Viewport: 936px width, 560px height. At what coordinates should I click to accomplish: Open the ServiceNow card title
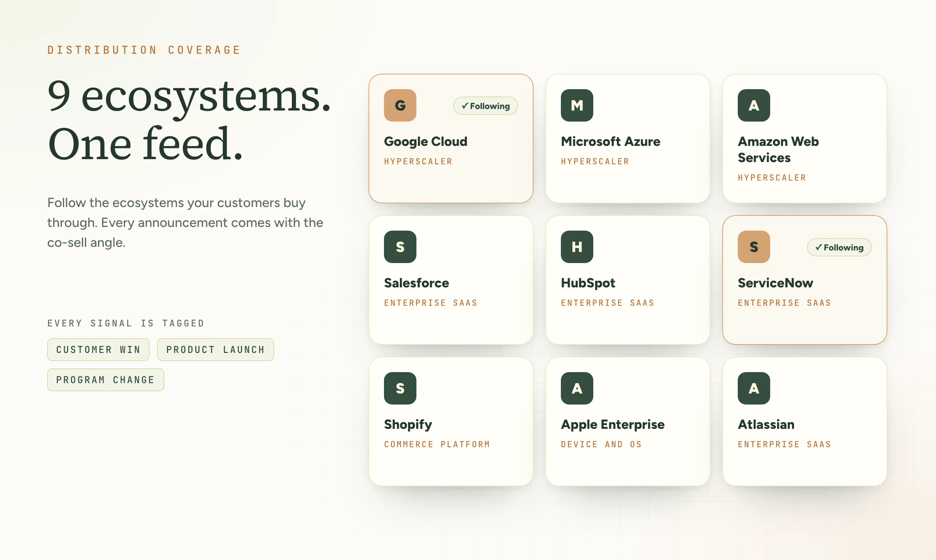tap(776, 283)
